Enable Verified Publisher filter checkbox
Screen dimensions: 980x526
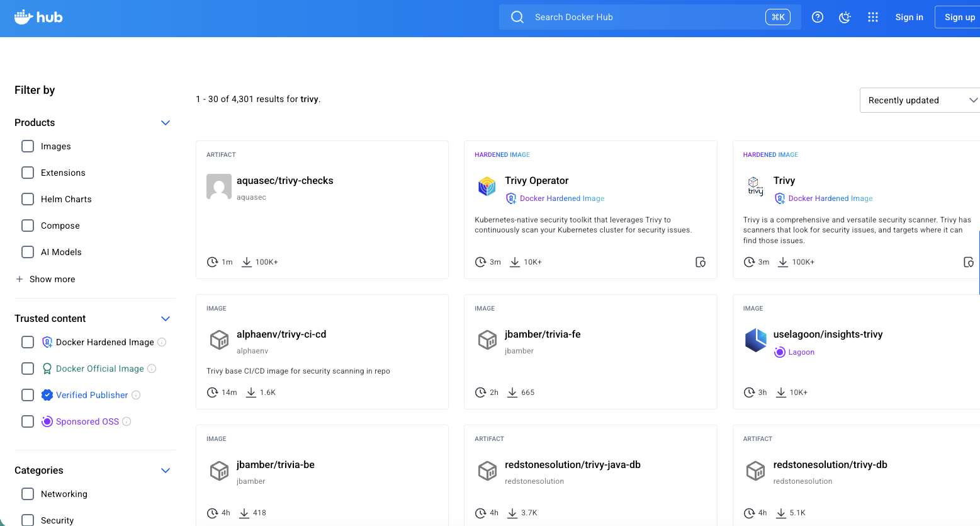click(x=28, y=395)
